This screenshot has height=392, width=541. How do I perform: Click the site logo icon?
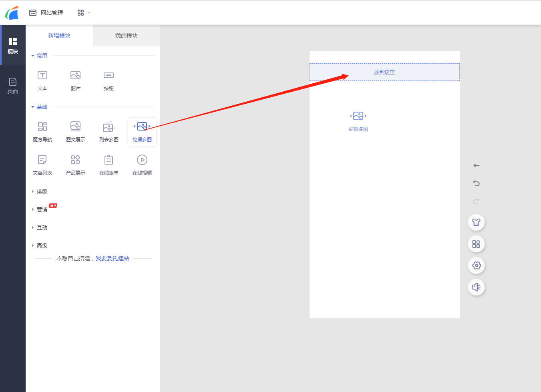[x=12, y=13]
